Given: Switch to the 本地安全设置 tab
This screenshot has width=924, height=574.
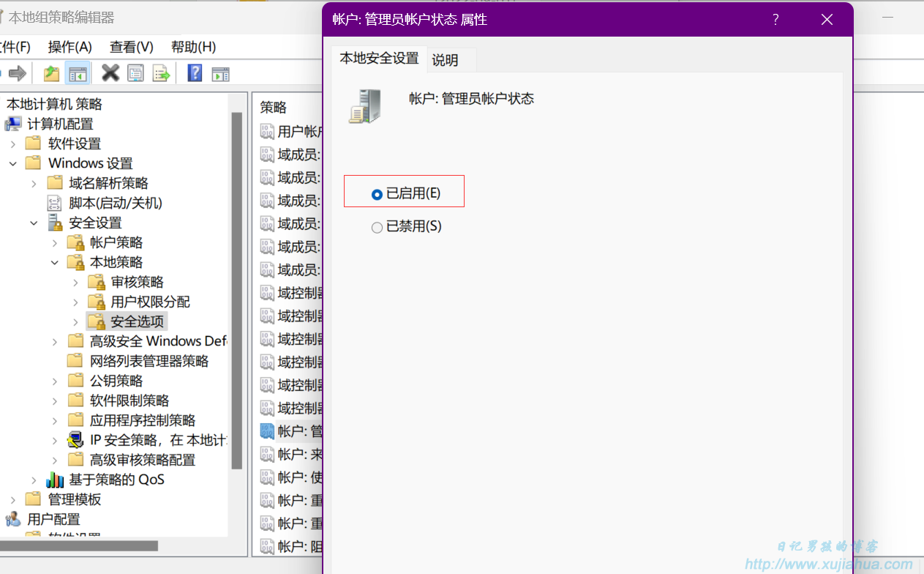Looking at the screenshot, I should click(379, 59).
